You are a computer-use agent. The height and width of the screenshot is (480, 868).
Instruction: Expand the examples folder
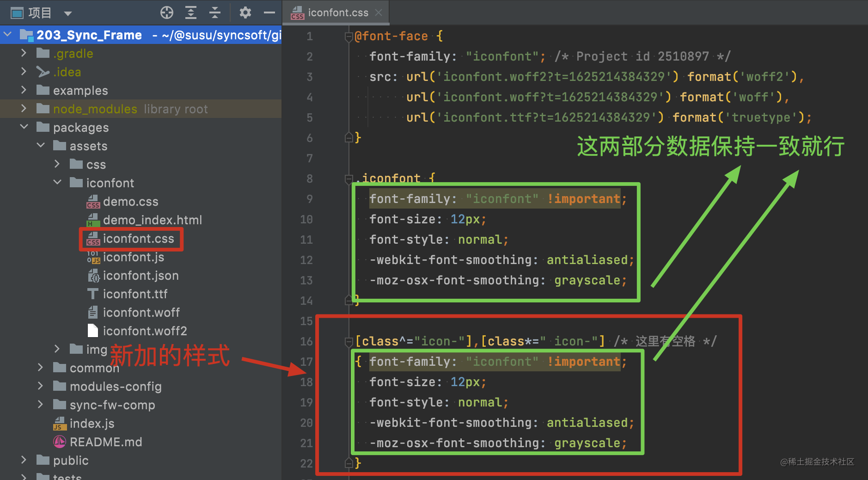coord(24,90)
